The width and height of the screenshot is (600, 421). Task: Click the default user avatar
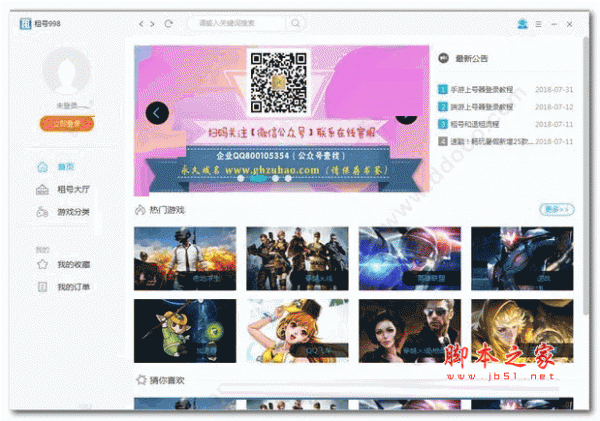pyautogui.click(x=67, y=72)
